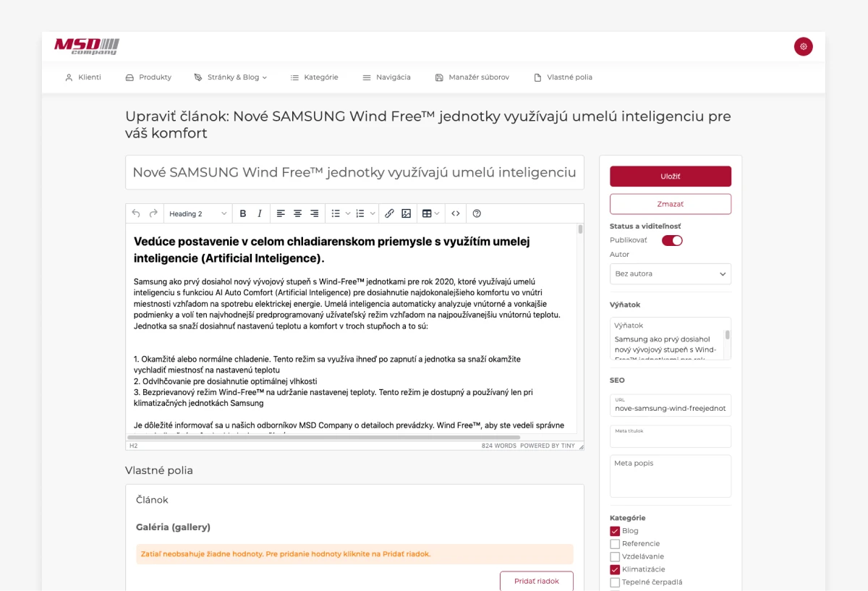Screen dimensions: 868x591
Task: Expand the Autor 'Bez autora' dropdown
Action: pos(671,274)
